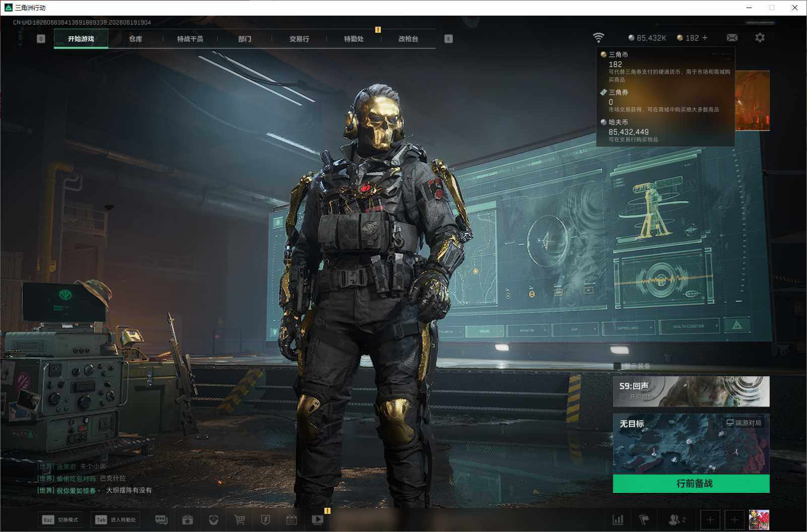Click the CN UID text at top
This screenshot has height=532, width=807.
[82, 22]
